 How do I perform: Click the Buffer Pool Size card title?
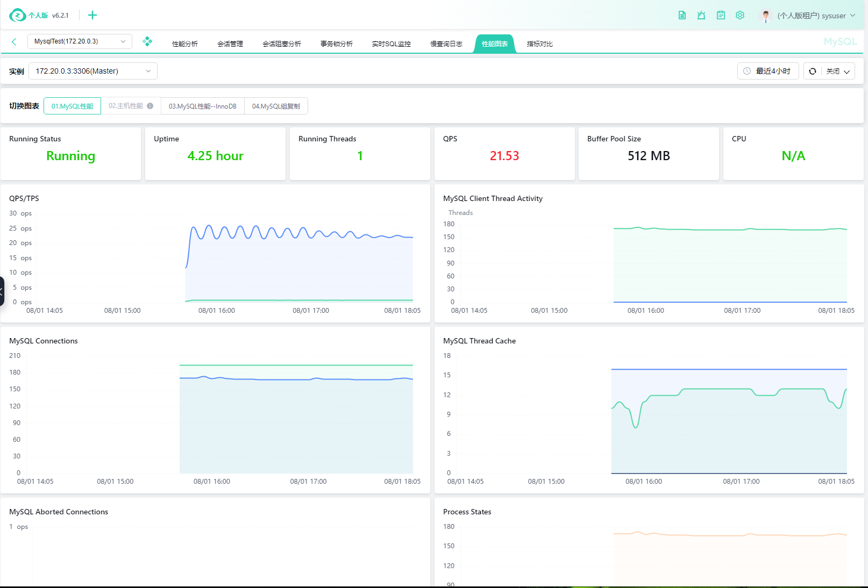[614, 139]
